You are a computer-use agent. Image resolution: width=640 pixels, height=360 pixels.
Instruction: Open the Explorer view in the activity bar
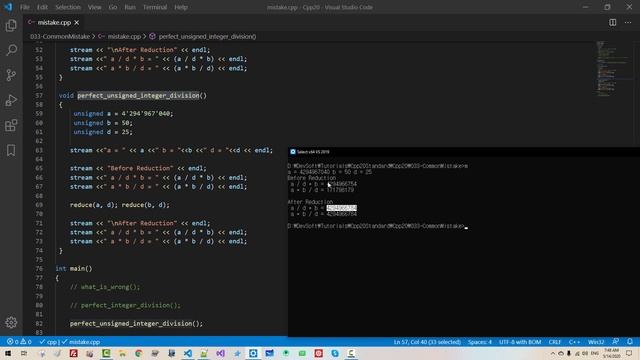point(11,25)
